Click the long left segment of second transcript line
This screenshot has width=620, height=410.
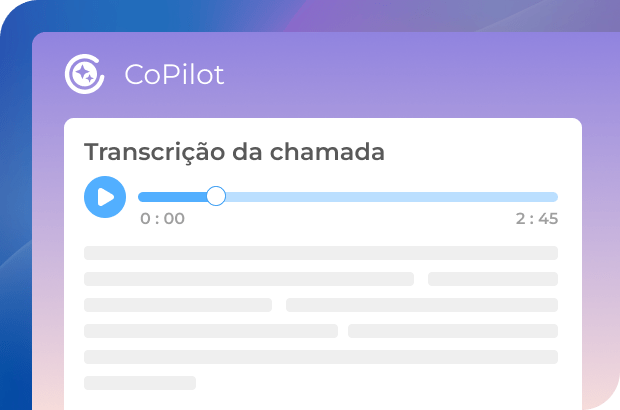tap(248, 279)
